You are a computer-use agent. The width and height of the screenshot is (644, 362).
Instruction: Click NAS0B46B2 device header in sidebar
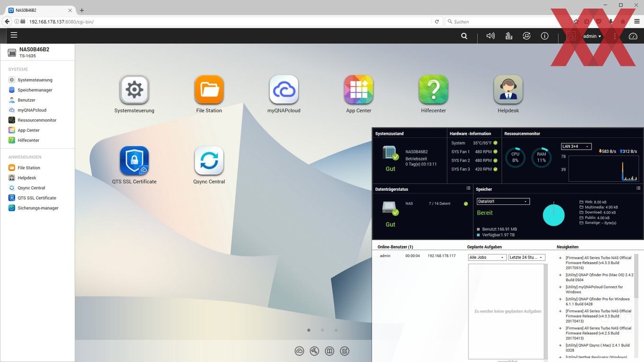pyautogui.click(x=37, y=52)
